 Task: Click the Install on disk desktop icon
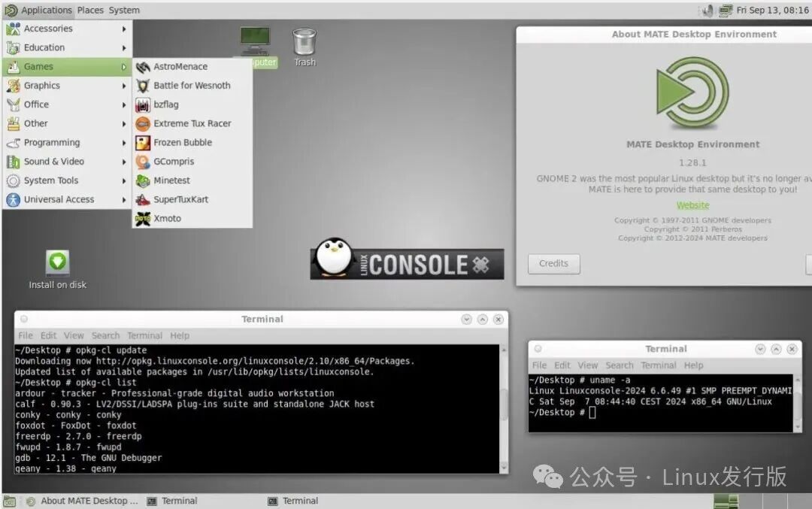[57, 270]
